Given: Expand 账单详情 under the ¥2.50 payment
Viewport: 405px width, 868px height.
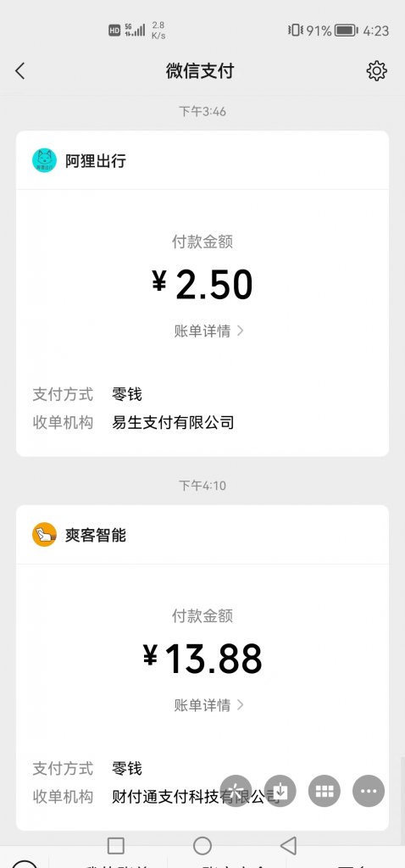Looking at the screenshot, I should (209, 331).
